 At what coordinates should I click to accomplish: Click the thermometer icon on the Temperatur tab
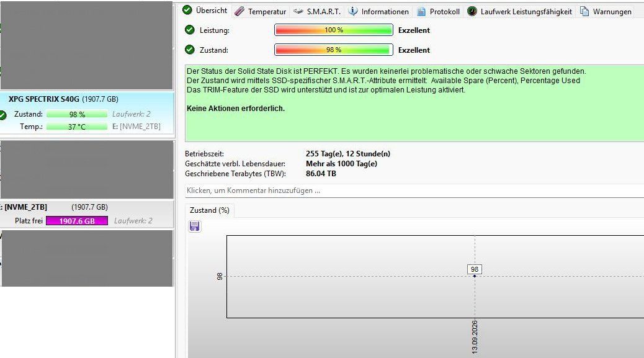pyautogui.click(x=239, y=12)
